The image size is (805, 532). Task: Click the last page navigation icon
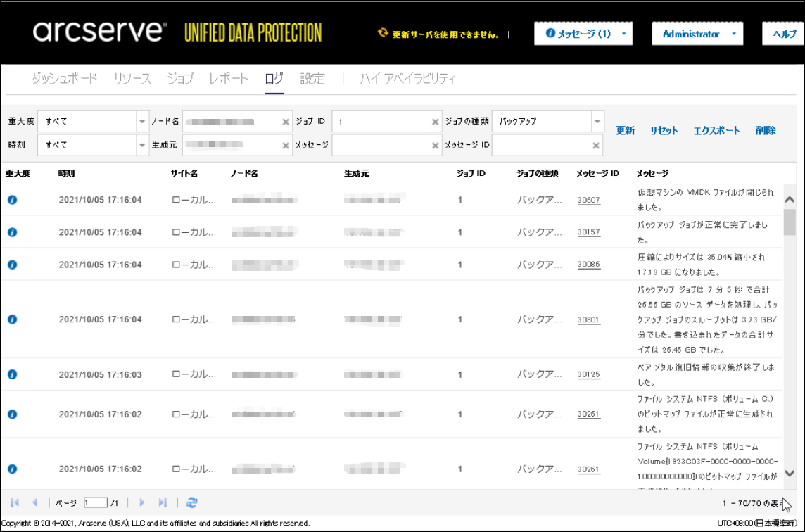click(x=163, y=502)
